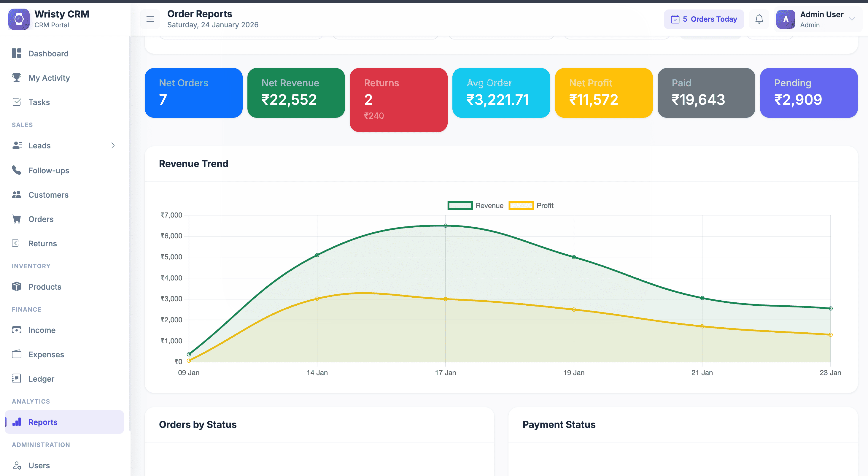Click the red Returns summary card
This screenshot has width=868, height=476.
click(x=398, y=100)
